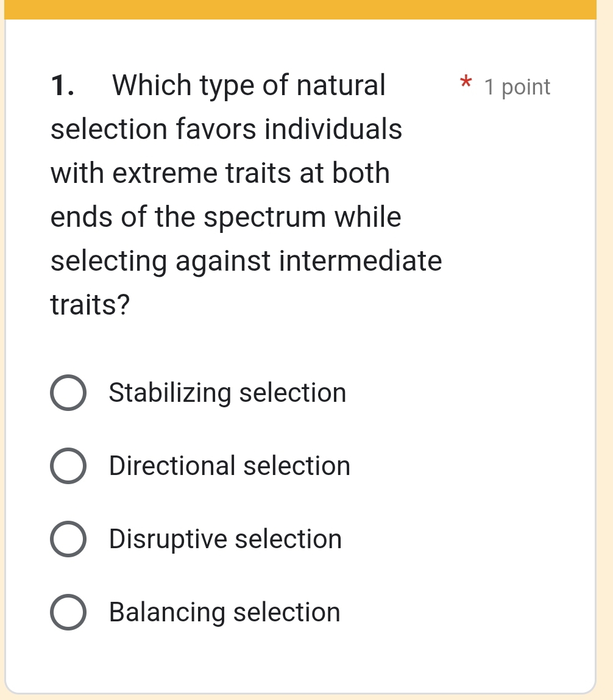Image resolution: width=613 pixels, height=700 pixels.
Task: Click the Disruptive selection answer label
Action: [225, 539]
